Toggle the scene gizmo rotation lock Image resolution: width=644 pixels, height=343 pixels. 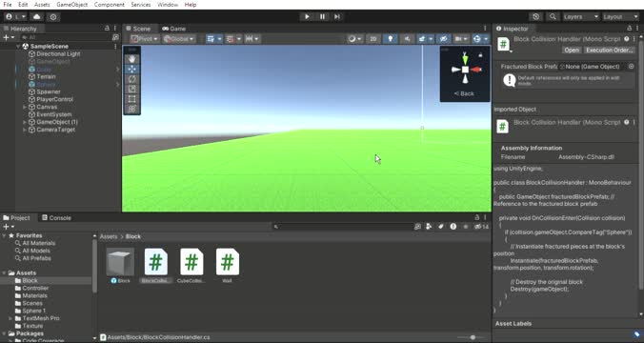(x=480, y=54)
